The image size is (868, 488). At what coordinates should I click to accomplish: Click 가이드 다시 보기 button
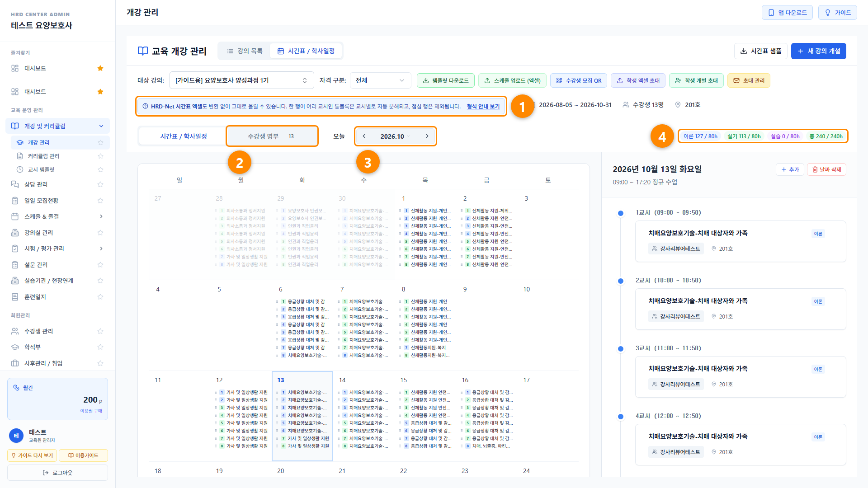click(x=32, y=455)
